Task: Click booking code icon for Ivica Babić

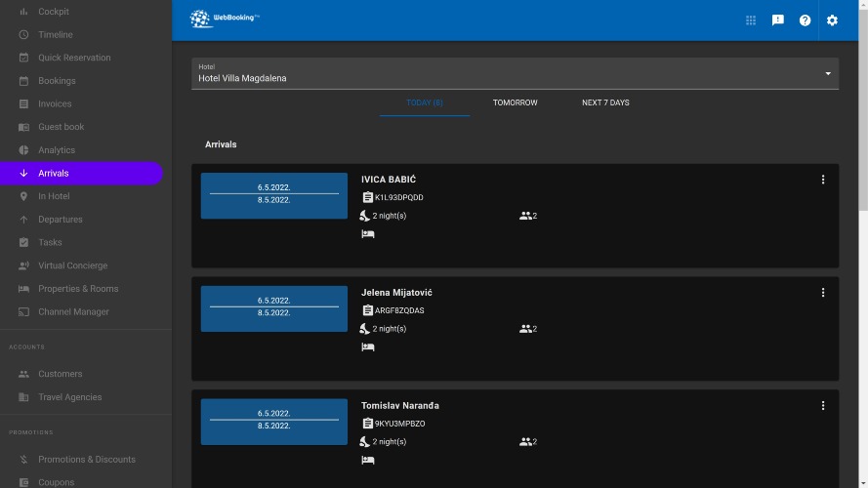Action: pos(367,197)
